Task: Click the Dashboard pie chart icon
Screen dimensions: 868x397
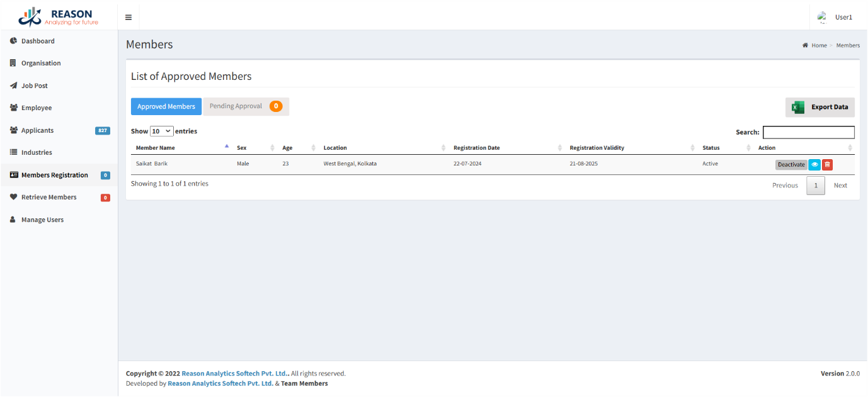Action: point(13,41)
